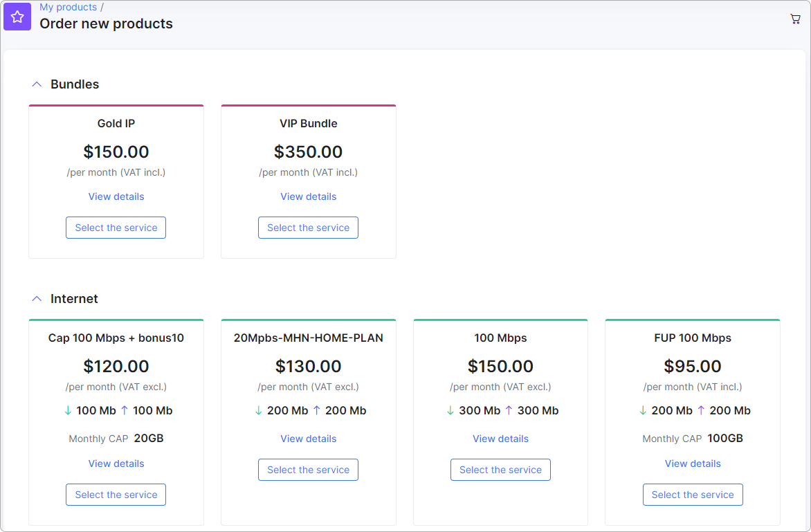Select the FUP 100 Mbps service
The width and height of the screenshot is (811, 532).
point(693,495)
